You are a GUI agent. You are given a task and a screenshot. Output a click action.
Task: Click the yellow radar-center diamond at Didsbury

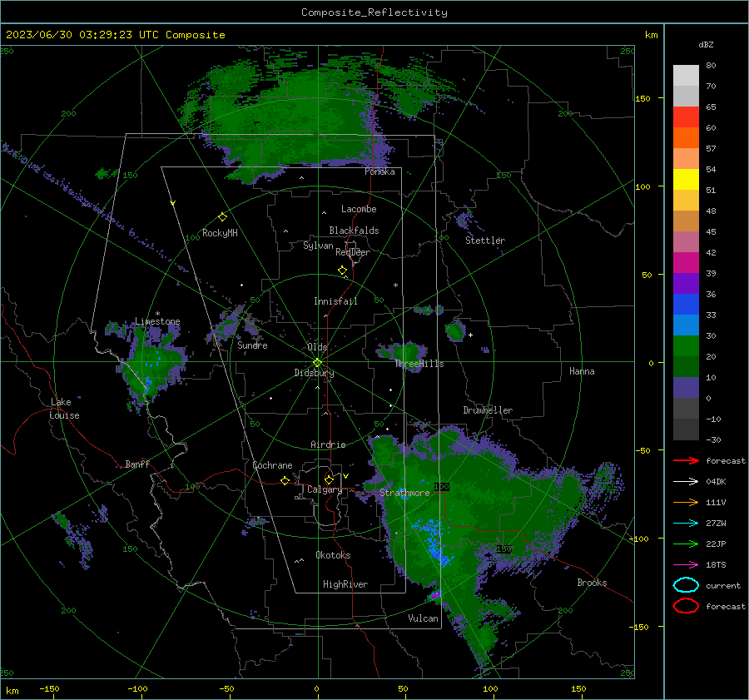[x=317, y=363]
